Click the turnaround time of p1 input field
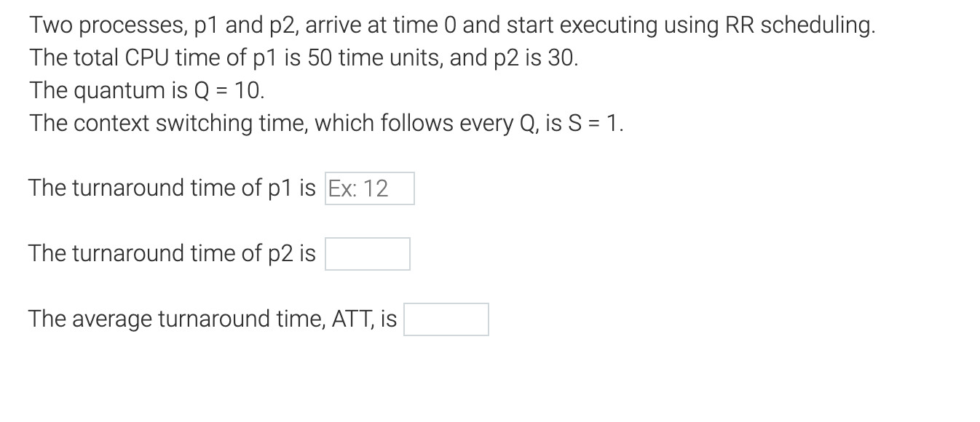The height and width of the screenshot is (422, 980). pyautogui.click(x=369, y=188)
